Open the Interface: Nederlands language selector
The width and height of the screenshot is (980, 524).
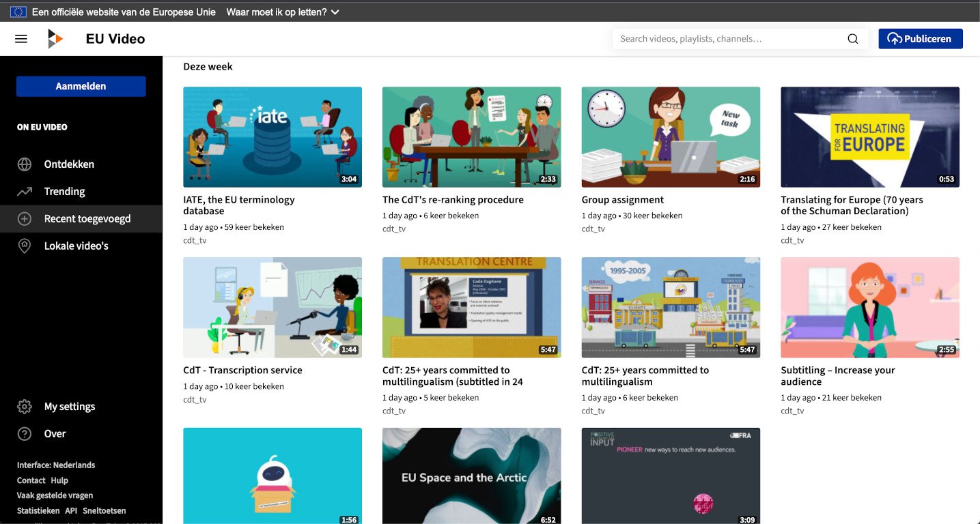pyautogui.click(x=56, y=465)
